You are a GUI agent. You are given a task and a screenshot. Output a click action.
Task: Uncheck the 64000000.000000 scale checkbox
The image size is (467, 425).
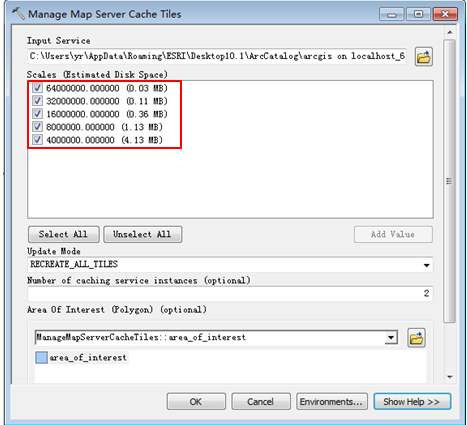tap(37, 88)
